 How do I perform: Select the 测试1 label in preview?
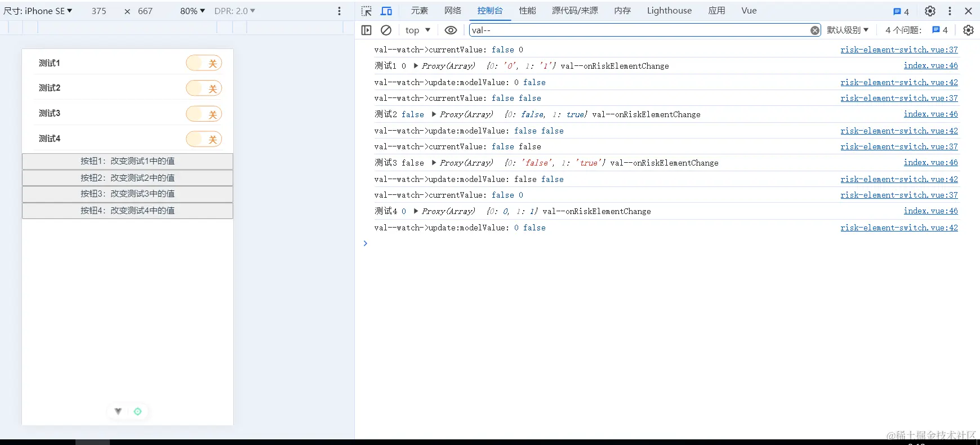(50, 63)
